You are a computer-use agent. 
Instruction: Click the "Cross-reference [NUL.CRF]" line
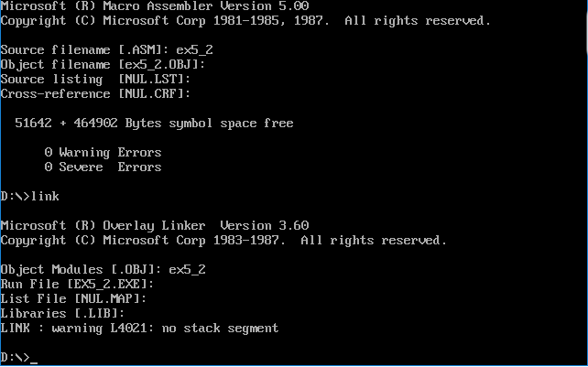coord(95,93)
